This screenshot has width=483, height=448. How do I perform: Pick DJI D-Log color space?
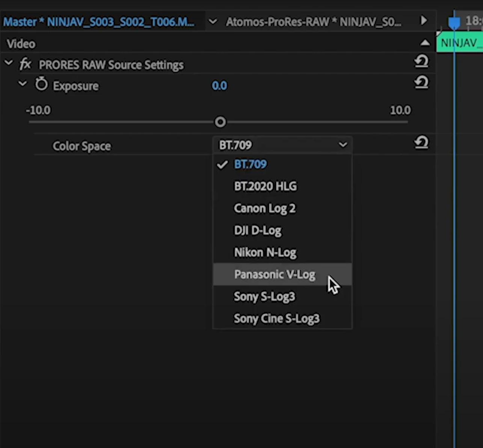[x=282, y=230]
